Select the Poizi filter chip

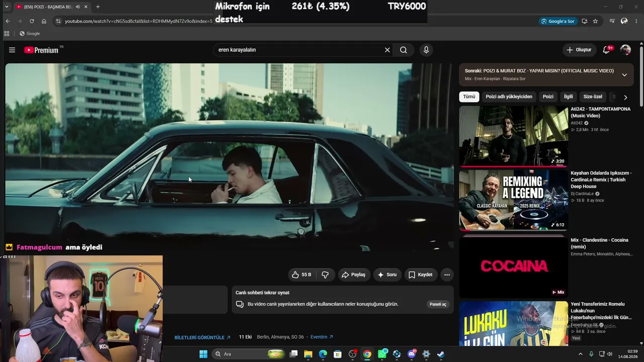tap(548, 97)
